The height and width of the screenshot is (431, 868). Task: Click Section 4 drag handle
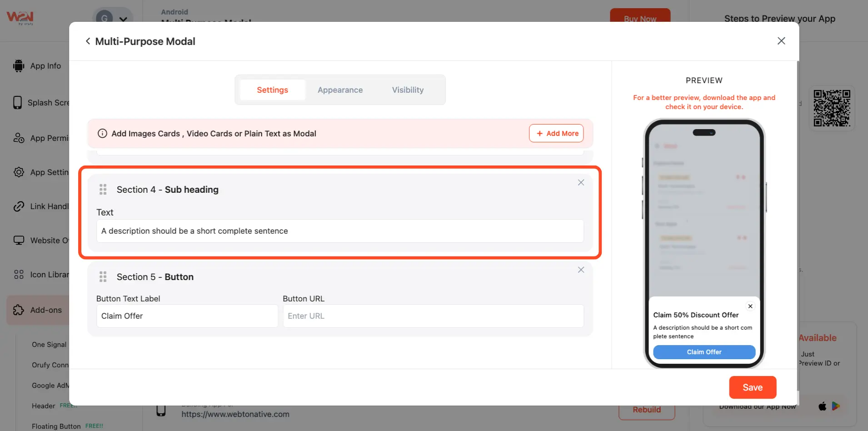[x=103, y=190]
